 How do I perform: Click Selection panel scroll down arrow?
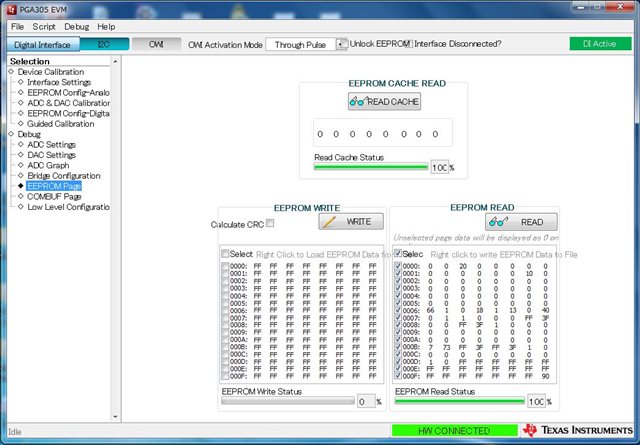[x=115, y=416]
